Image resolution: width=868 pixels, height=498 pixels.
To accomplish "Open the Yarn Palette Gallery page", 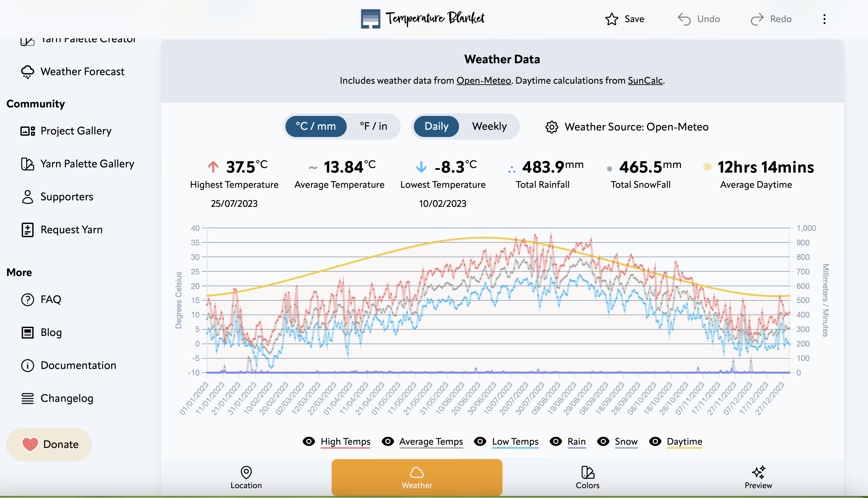I will click(87, 164).
